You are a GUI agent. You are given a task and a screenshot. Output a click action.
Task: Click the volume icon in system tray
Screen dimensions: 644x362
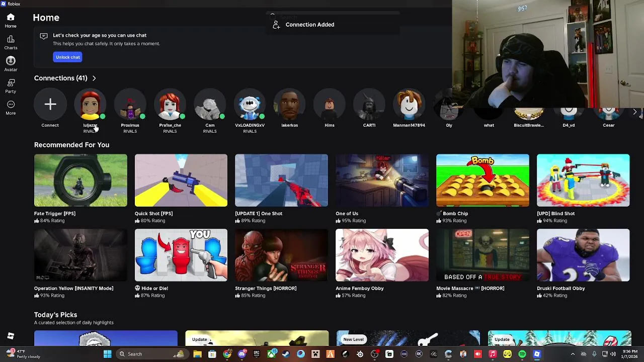[613, 354]
